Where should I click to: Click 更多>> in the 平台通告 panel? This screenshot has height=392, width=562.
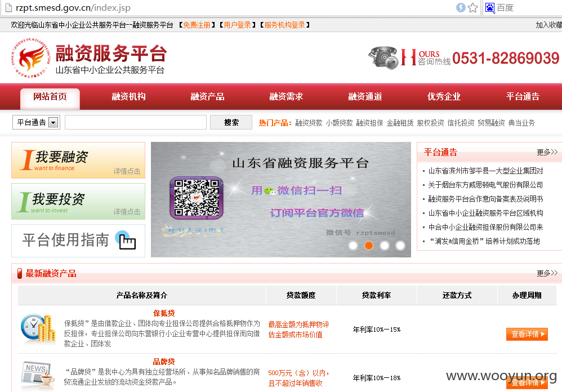click(547, 152)
